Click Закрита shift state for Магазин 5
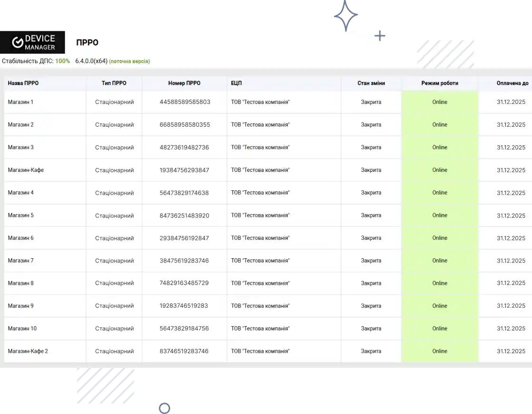 coord(371,216)
